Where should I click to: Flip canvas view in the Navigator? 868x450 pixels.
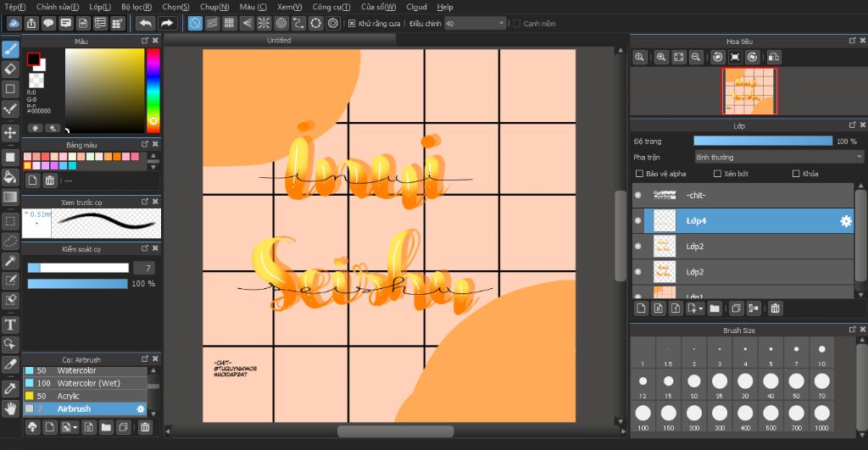point(774,57)
